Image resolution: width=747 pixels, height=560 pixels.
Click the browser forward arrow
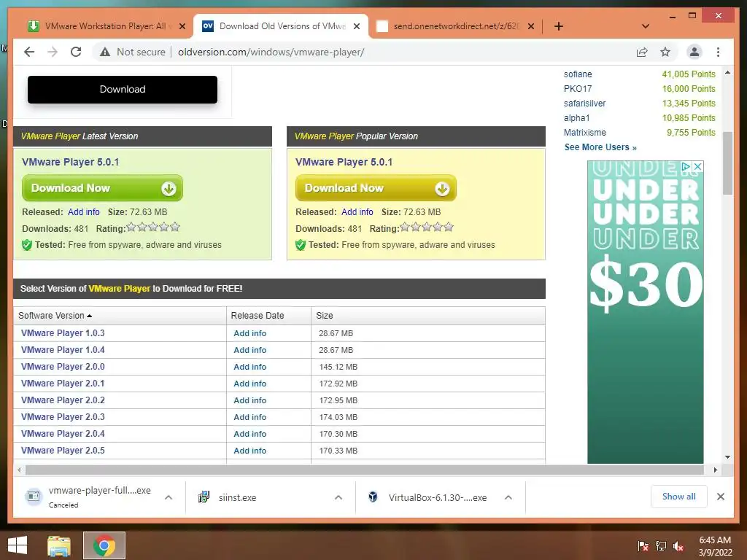point(53,52)
